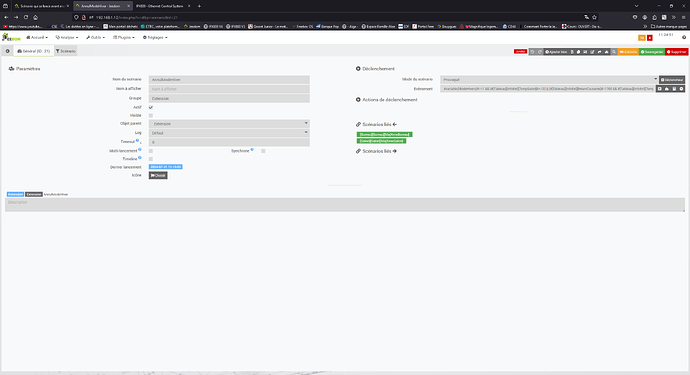Open the red update notification badge
This screenshot has height=375, width=690.
650,38
